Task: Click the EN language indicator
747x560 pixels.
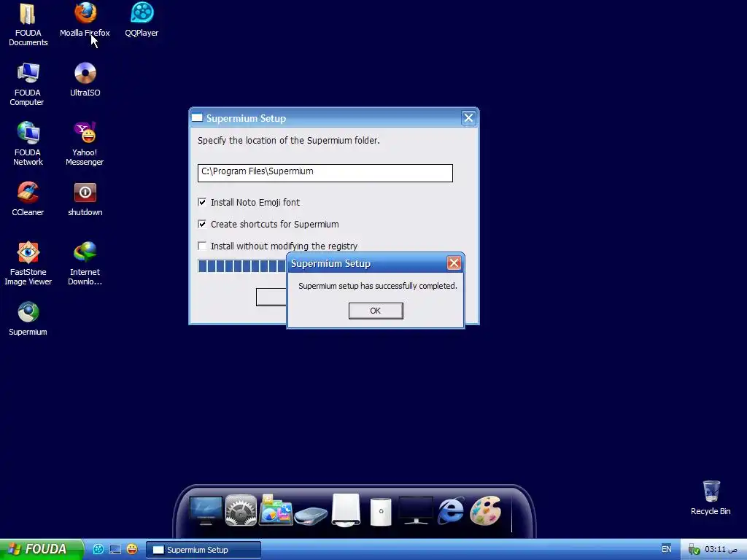Action: [666, 550]
